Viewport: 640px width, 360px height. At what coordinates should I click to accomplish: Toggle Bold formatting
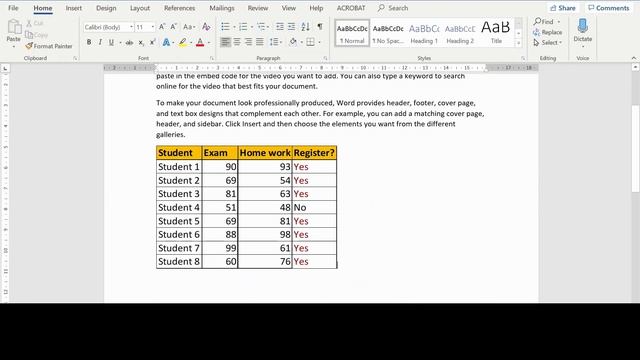pos(89,42)
